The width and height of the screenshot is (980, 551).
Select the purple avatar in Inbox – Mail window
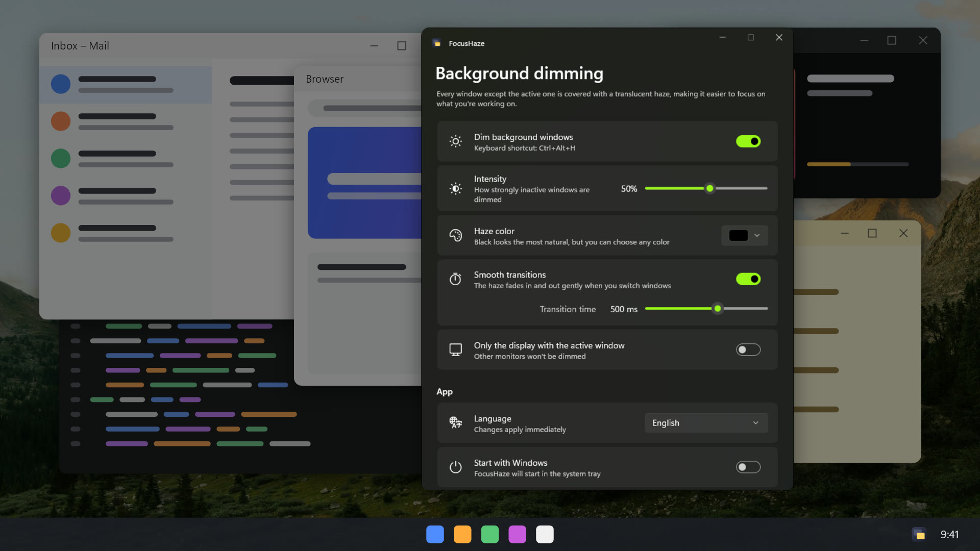61,195
